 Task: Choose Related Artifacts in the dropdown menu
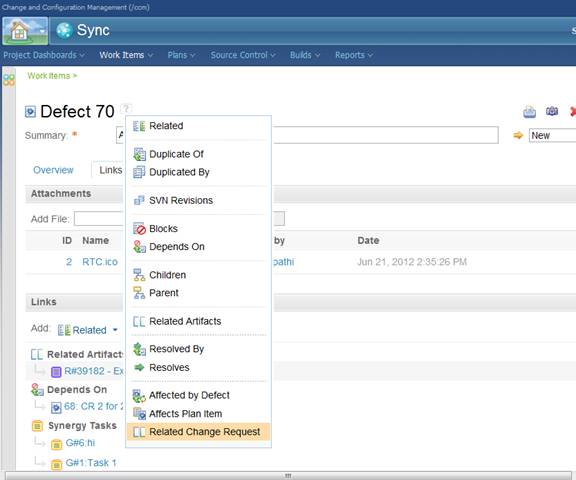[198, 321]
